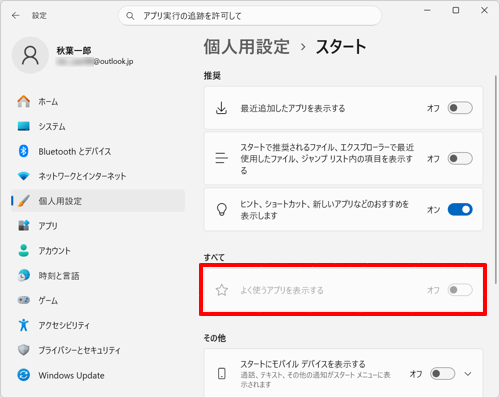The width and height of the screenshot is (500, 398).
Task: Open ホーム in the sidebar
Action: click(x=98, y=101)
